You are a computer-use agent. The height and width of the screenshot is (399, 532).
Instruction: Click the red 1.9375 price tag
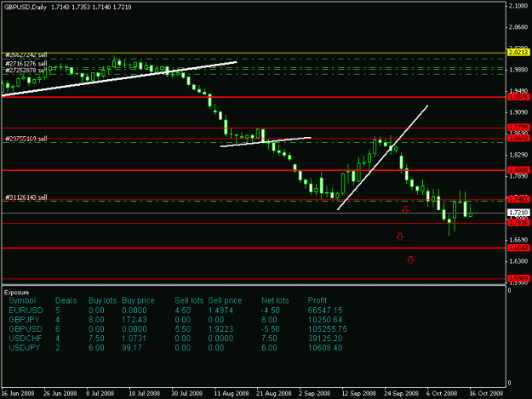[518, 97]
